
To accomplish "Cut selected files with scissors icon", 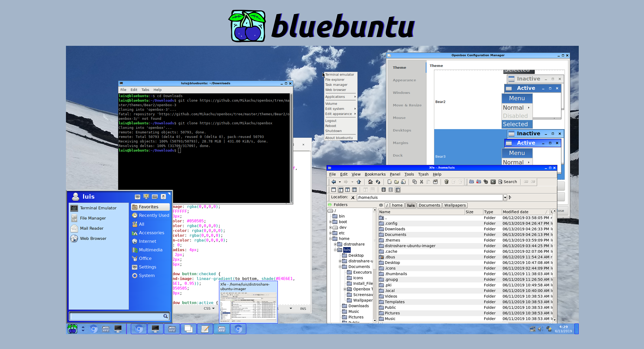I will coord(421,182).
